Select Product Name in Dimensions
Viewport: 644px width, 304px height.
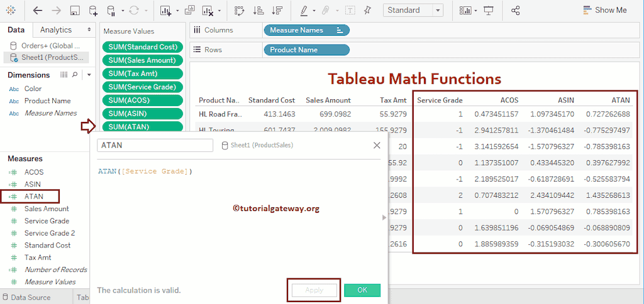[47, 101]
